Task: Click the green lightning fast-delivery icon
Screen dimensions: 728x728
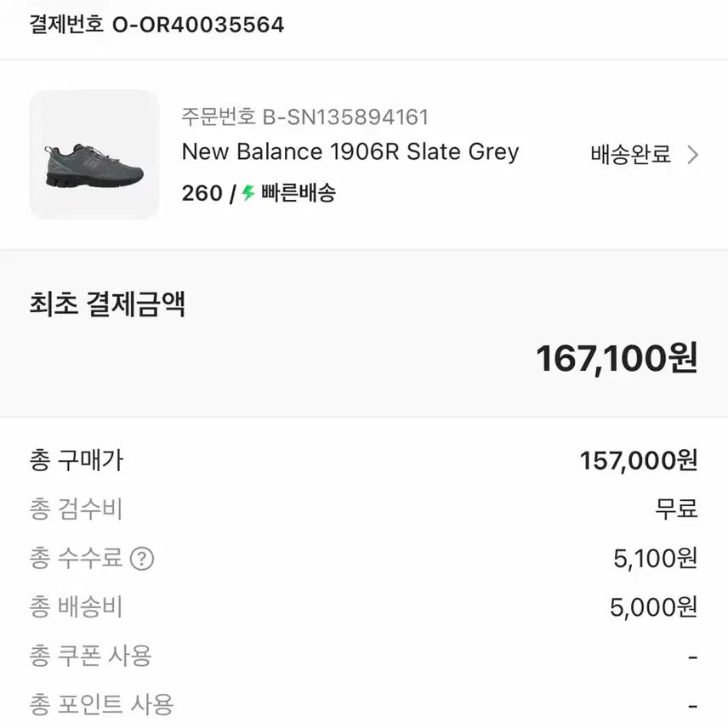Action: (248, 193)
